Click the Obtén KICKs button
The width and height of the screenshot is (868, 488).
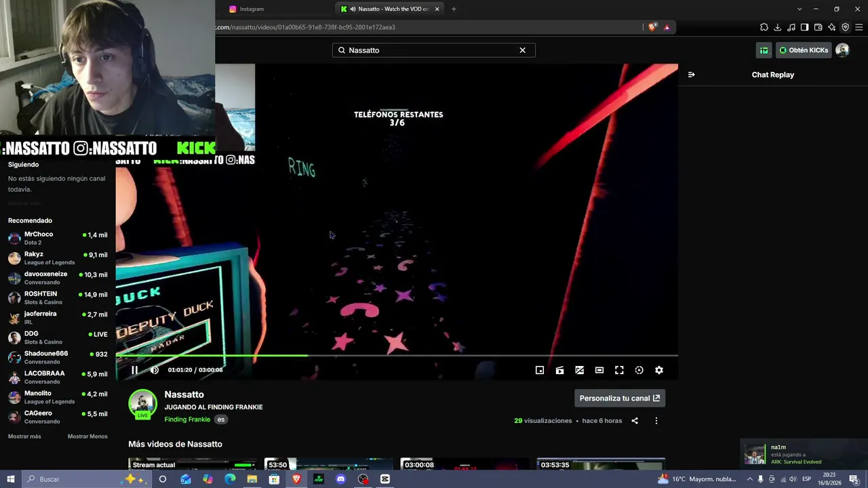(x=804, y=50)
